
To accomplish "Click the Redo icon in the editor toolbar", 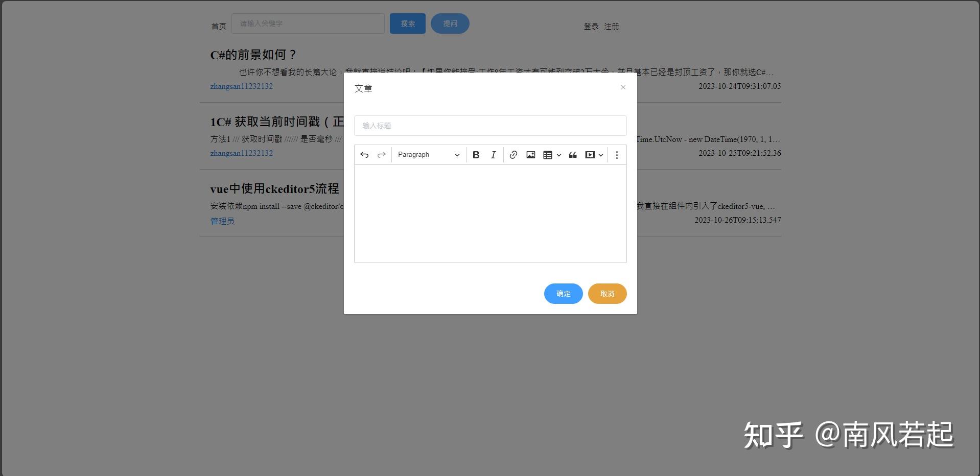I will [381, 154].
